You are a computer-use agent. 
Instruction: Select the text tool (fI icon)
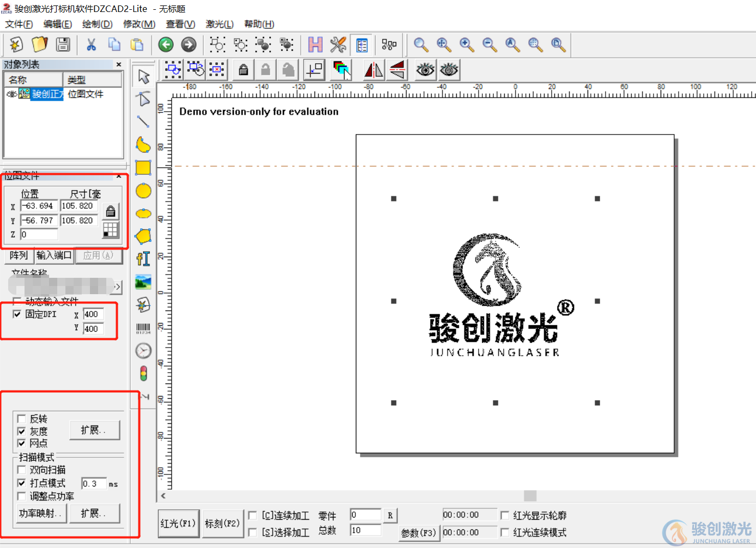point(143,259)
